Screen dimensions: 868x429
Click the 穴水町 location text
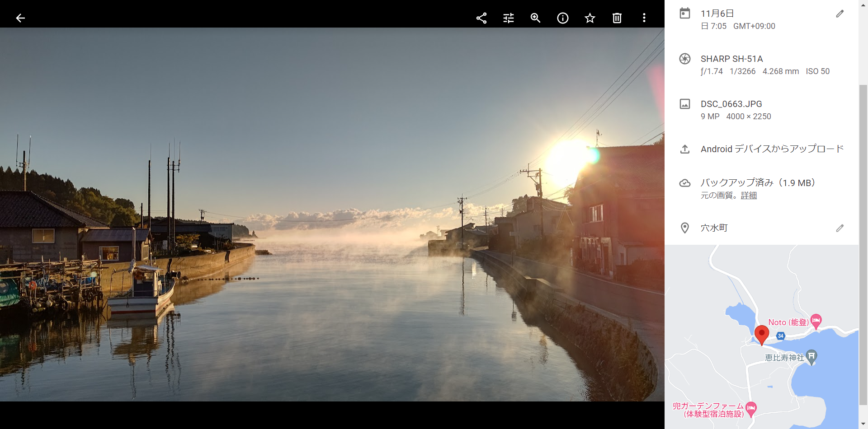tap(714, 228)
